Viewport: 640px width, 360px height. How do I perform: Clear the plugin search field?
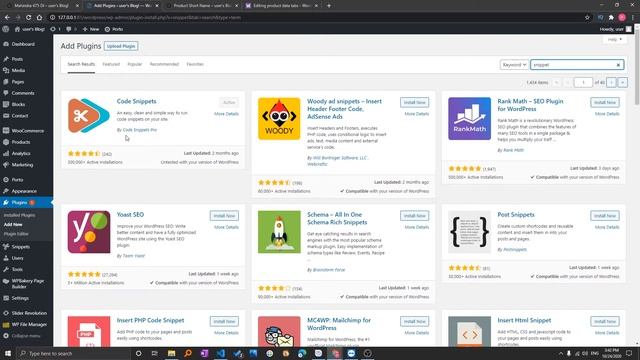(618, 65)
